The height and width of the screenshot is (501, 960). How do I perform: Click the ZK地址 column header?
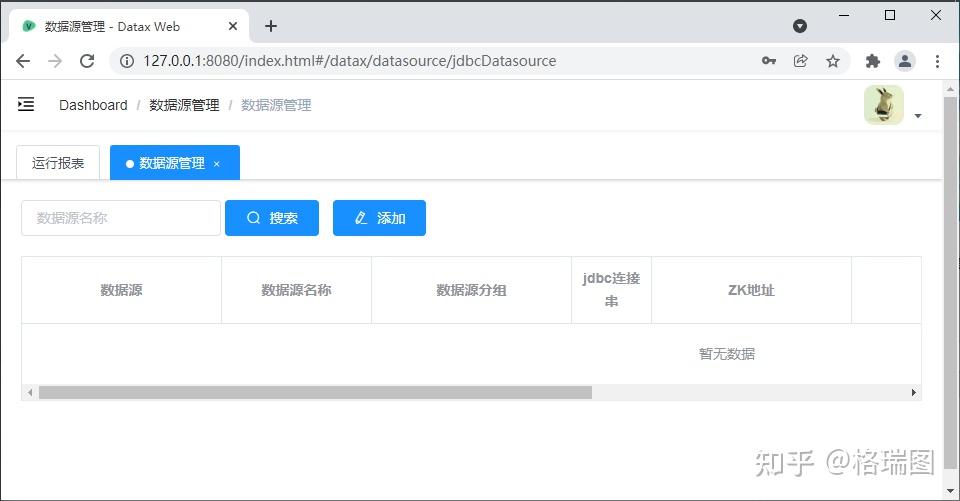click(751, 290)
